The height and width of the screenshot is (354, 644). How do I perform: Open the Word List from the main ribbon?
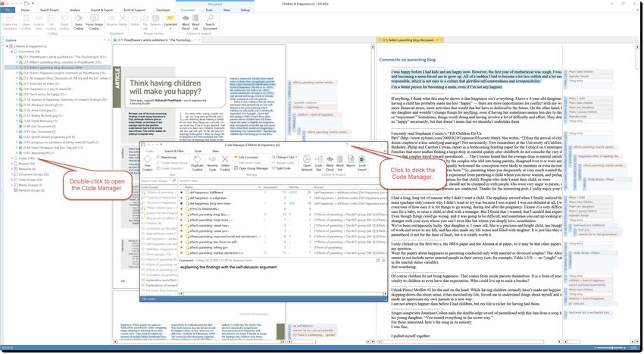tap(195, 22)
